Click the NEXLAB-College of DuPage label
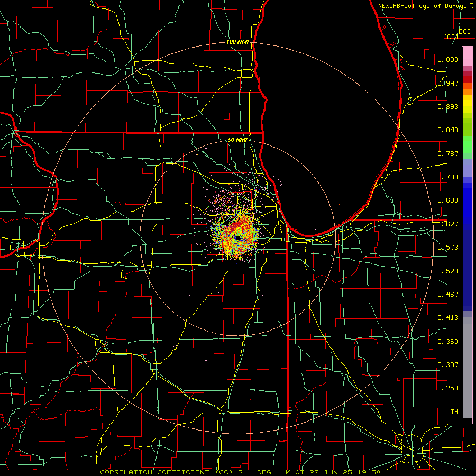This screenshot has height=476, width=476. click(425, 6)
